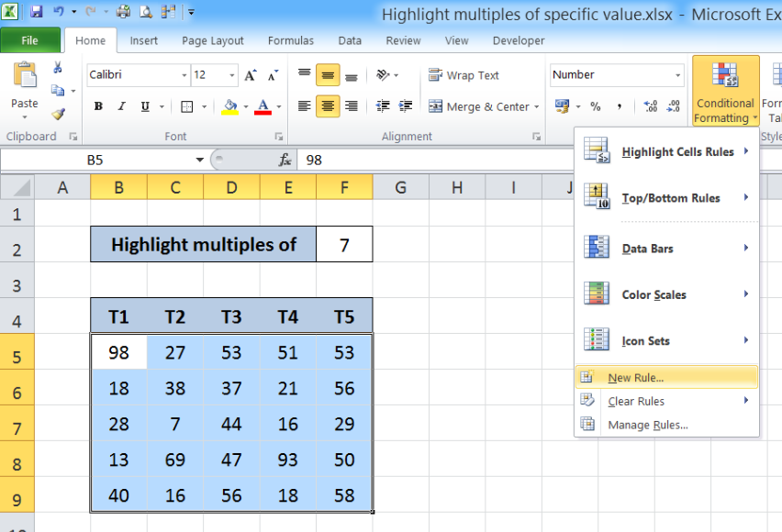The height and width of the screenshot is (532, 782).
Task: Toggle Wrap Text option
Action: click(464, 75)
